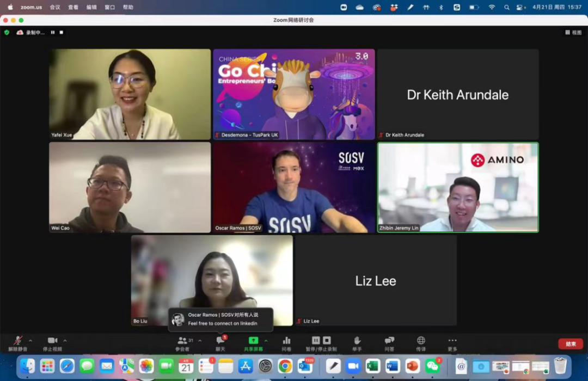Open Bluetooth menu bar icon
Image resolution: width=588 pixels, height=381 pixels.
coord(441,7)
